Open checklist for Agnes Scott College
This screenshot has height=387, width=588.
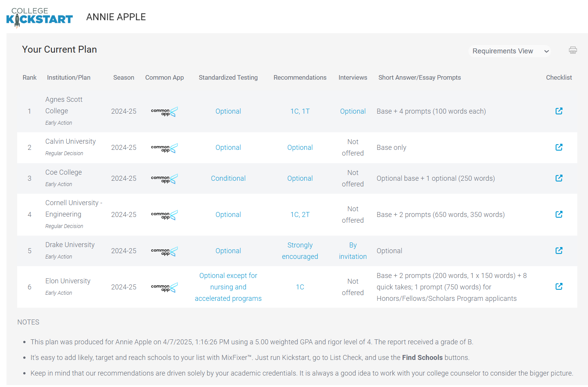point(559,111)
